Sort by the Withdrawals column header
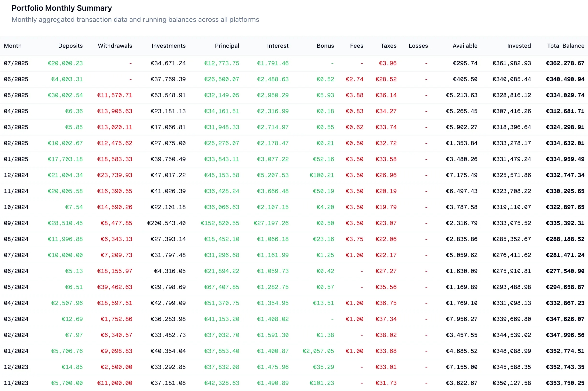Screen dimensions: 588x391 click(115, 46)
